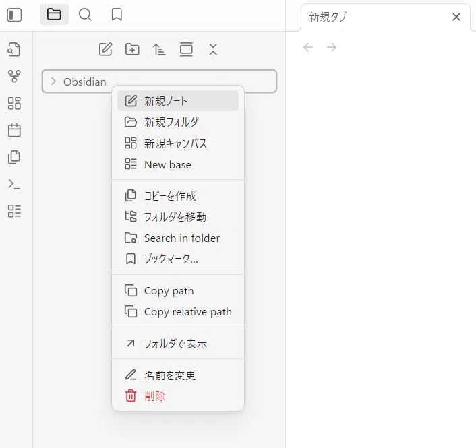
Task: Choose New base from context menu
Action: 178,164
